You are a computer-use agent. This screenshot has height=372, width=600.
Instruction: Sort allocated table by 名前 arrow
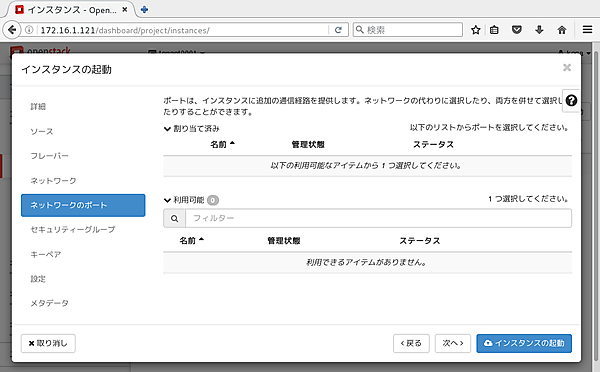pos(232,144)
